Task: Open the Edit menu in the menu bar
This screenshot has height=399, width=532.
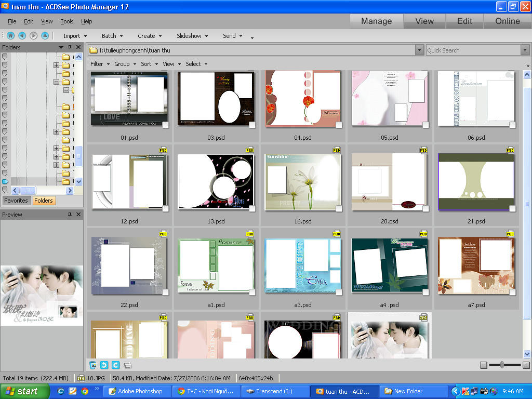Action: [29, 21]
